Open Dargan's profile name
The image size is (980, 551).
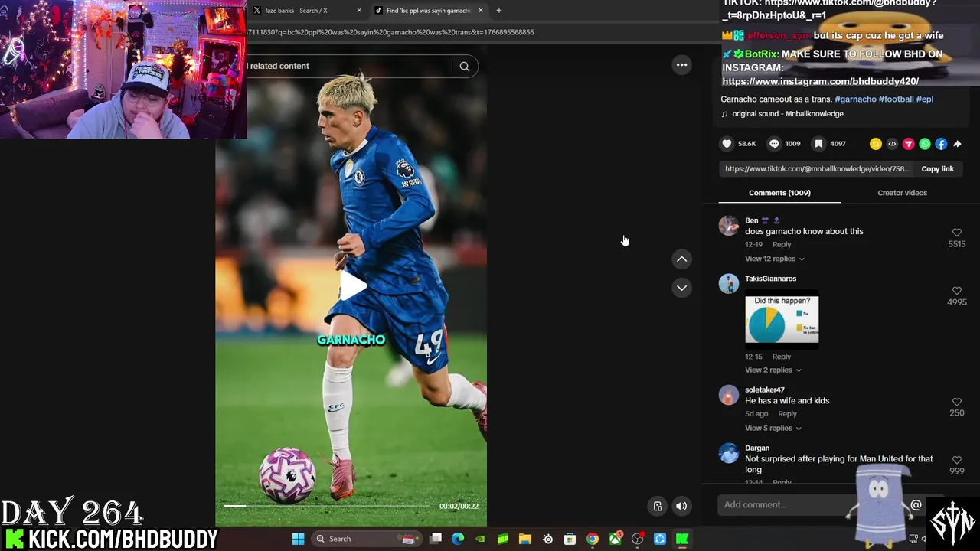(x=757, y=448)
